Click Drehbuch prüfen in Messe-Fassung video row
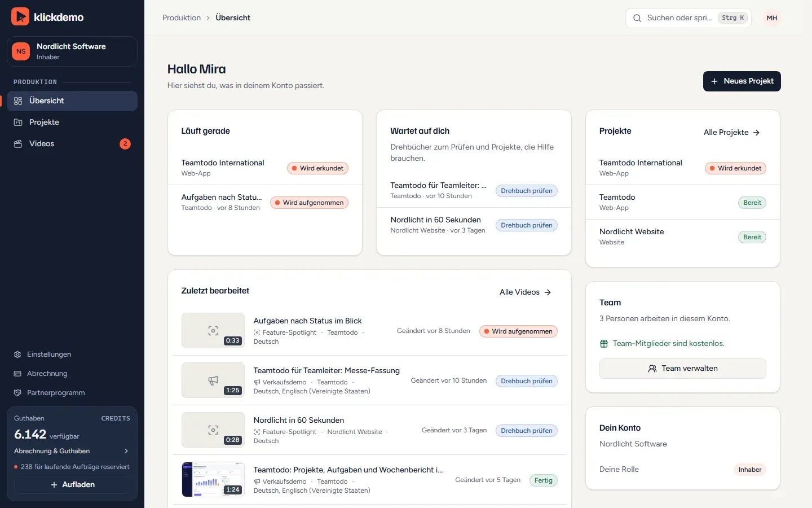This screenshot has height=508, width=812. (527, 381)
